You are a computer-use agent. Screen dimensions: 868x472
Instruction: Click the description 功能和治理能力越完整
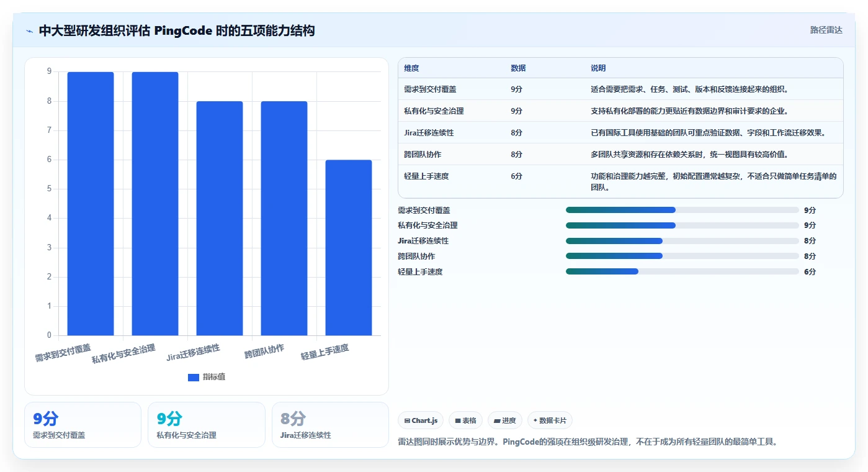point(714,181)
